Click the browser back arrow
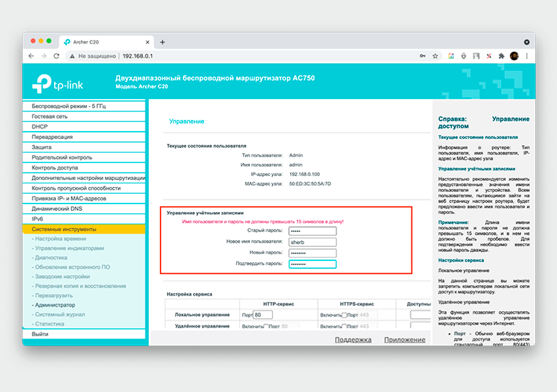This screenshot has width=557, height=392. coord(31,56)
